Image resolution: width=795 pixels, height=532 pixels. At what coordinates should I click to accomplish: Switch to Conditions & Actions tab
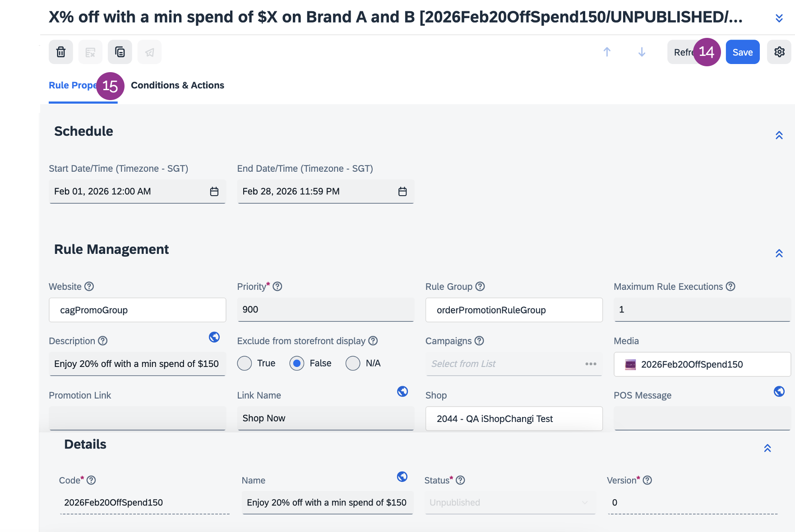[x=177, y=86]
